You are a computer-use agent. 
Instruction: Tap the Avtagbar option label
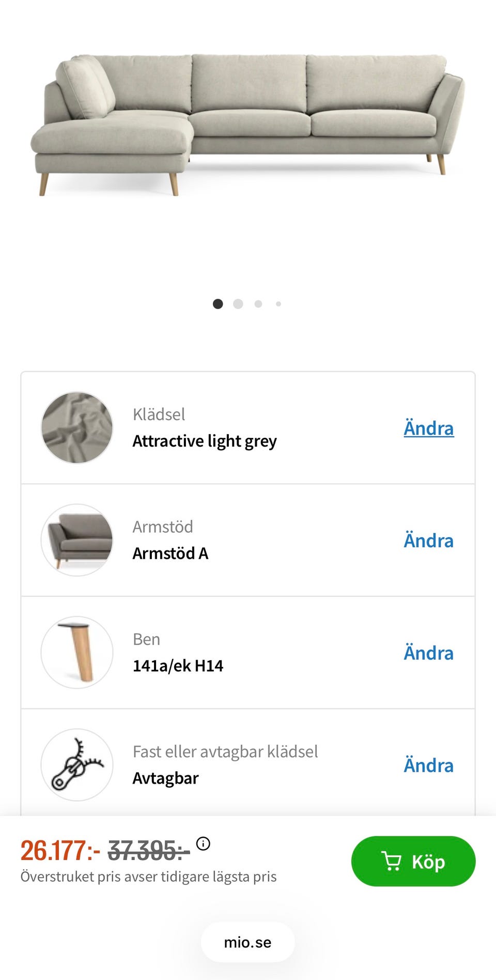tap(165, 778)
